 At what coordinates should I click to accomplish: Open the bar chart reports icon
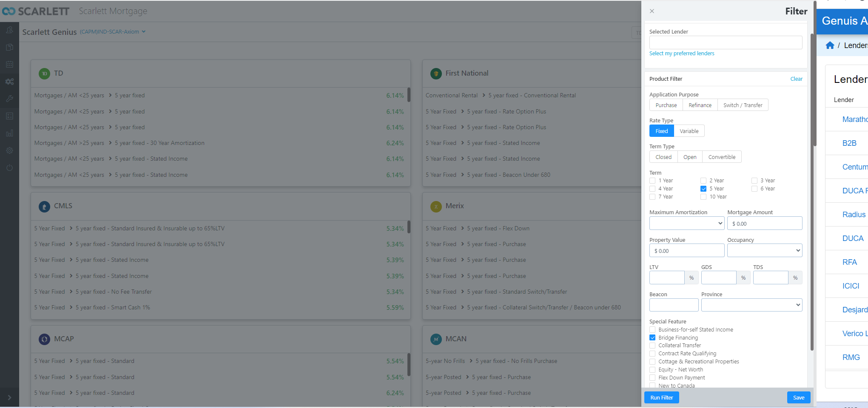[x=9, y=133]
